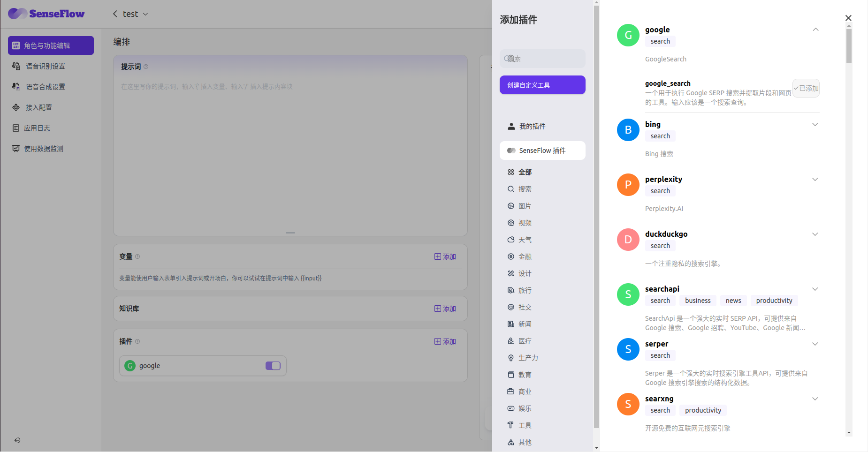The width and height of the screenshot is (868, 452).
Task: Filter plugins by 生产力 category
Action: [523, 358]
